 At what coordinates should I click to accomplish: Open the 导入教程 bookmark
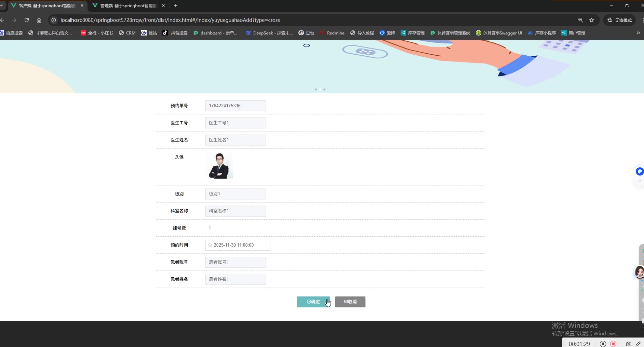(x=362, y=33)
